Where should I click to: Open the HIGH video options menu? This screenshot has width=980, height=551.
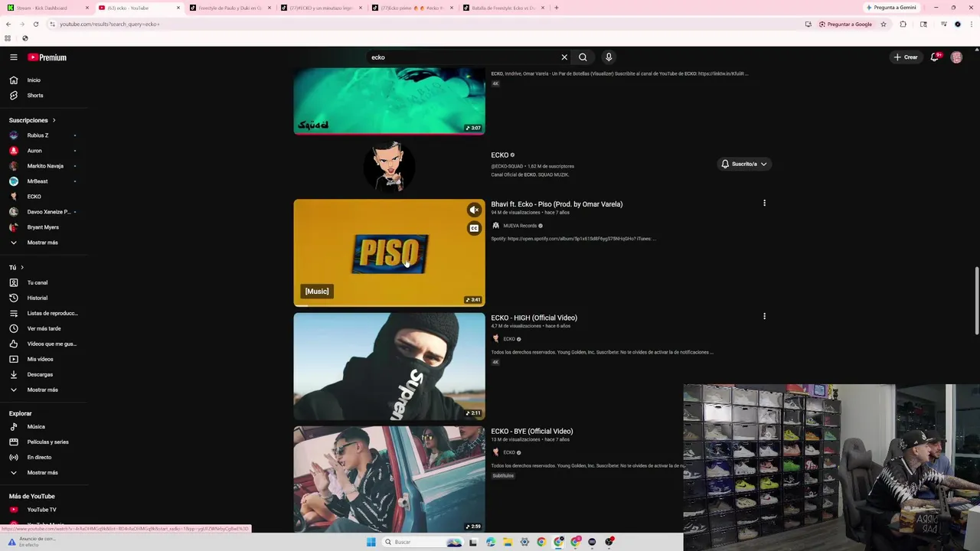tap(764, 316)
